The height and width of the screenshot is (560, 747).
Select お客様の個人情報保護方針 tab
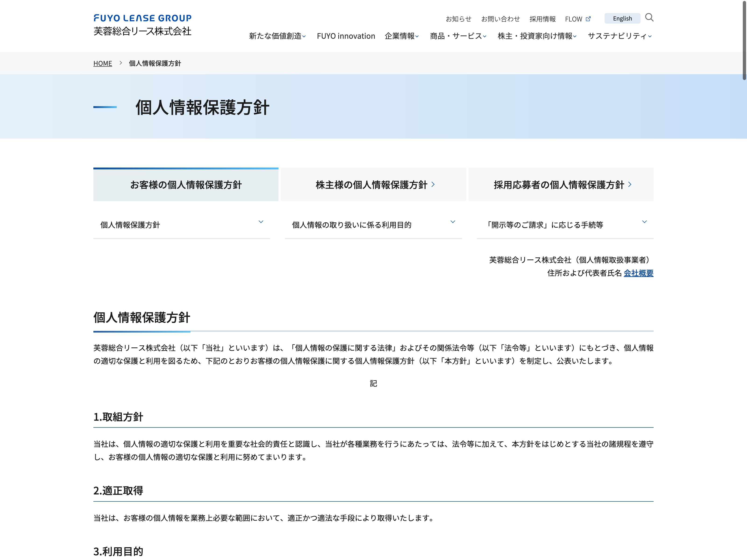tap(186, 185)
